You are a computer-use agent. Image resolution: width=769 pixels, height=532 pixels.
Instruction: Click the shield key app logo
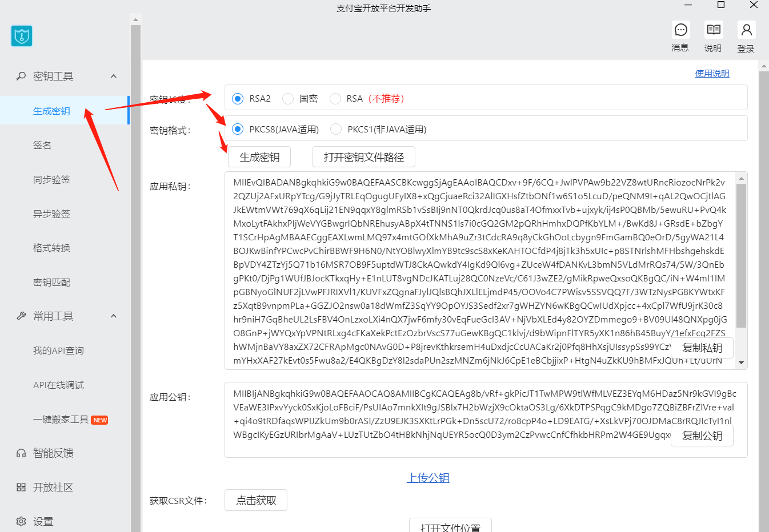click(x=22, y=36)
